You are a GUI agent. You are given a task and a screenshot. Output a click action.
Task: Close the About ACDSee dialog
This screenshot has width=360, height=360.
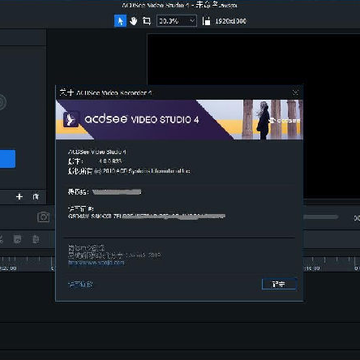click(295, 92)
